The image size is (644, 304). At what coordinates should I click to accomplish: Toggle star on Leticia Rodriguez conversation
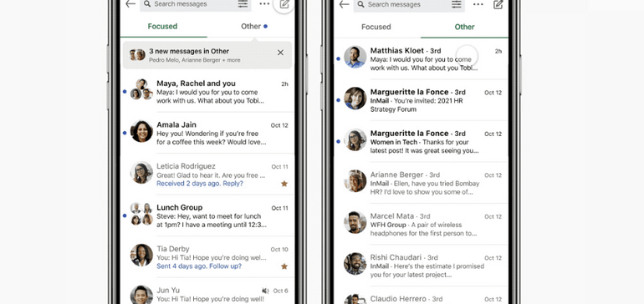pos(284,184)
